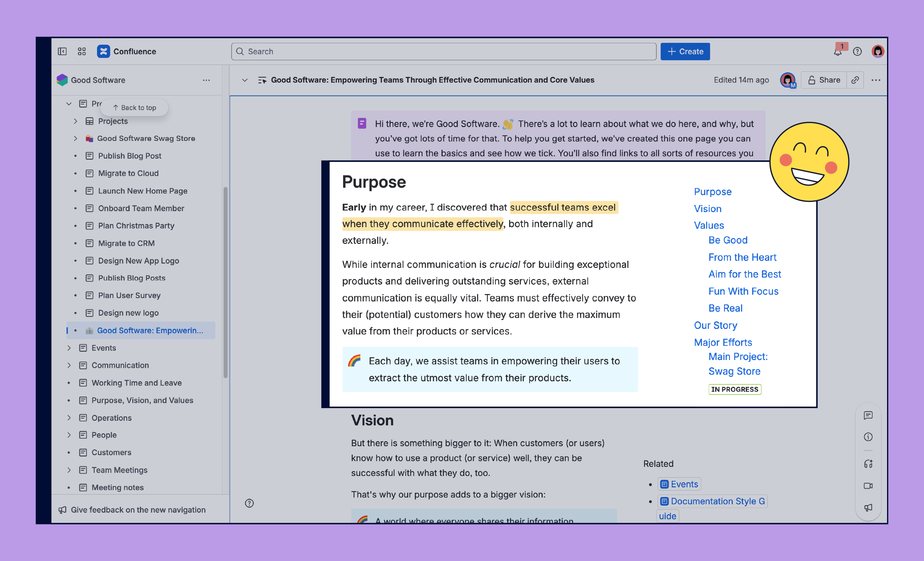
Task: Open the Customers page
Action: coord(111,452)
